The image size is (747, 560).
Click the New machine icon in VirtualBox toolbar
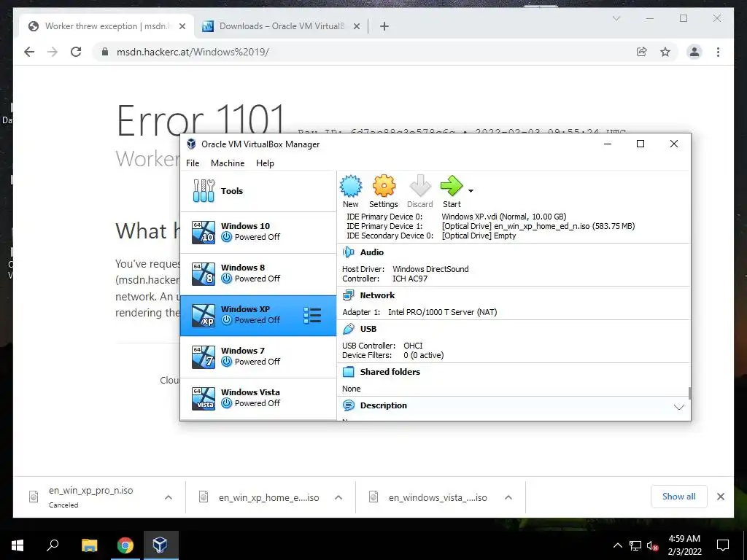point(351,186)
